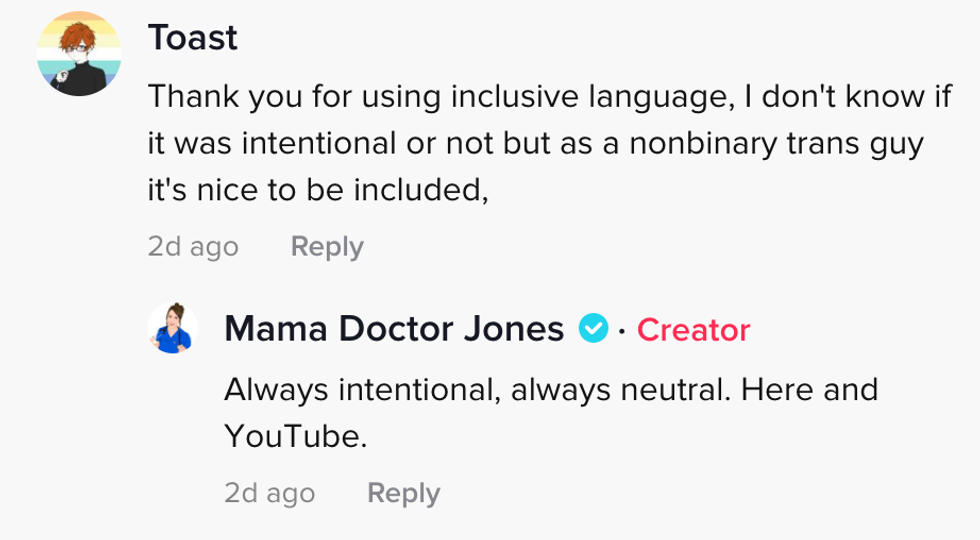
Task: Click the timestamp on Toast's comment
Action: 193,247
